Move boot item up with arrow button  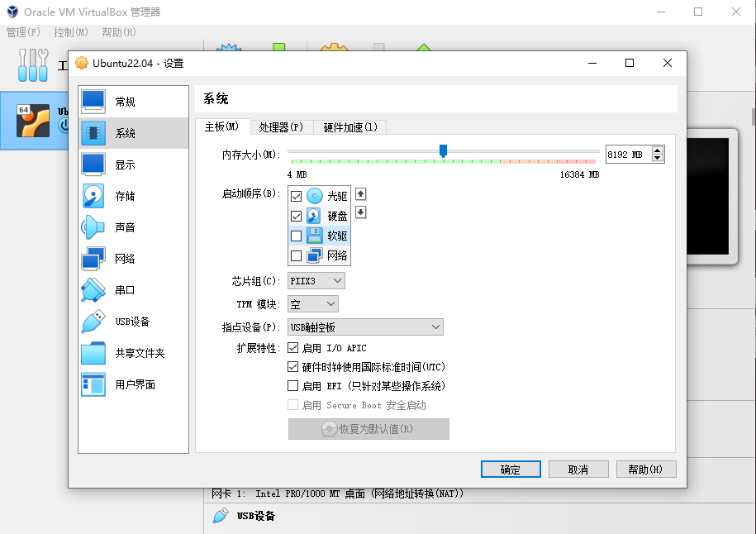(x=360, y=194)
